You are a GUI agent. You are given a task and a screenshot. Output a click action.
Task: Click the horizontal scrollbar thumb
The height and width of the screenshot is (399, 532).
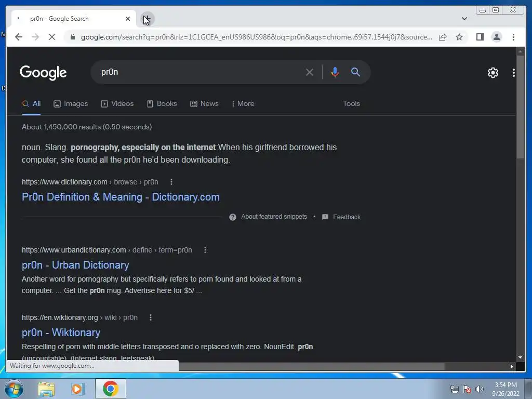tap(312, 366)
